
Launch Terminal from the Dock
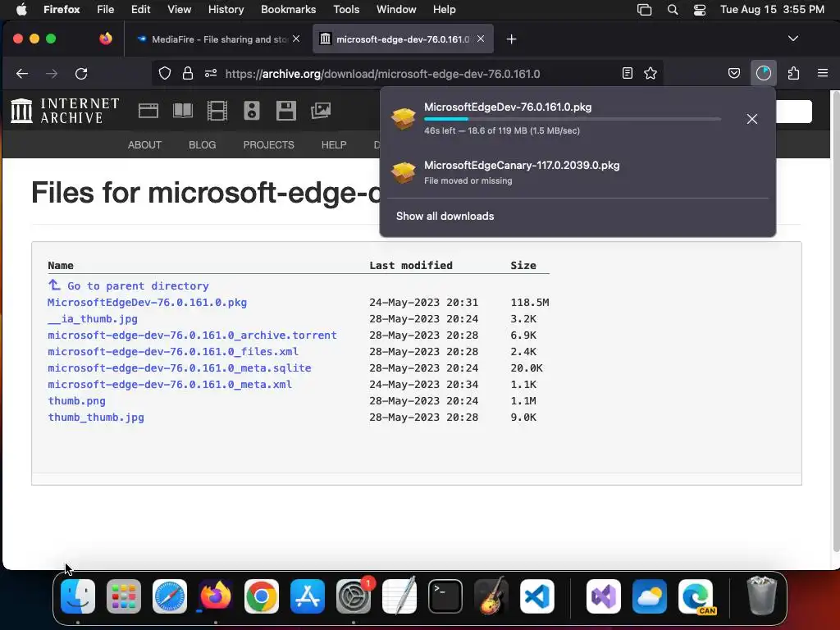click(x=445, y=596)
